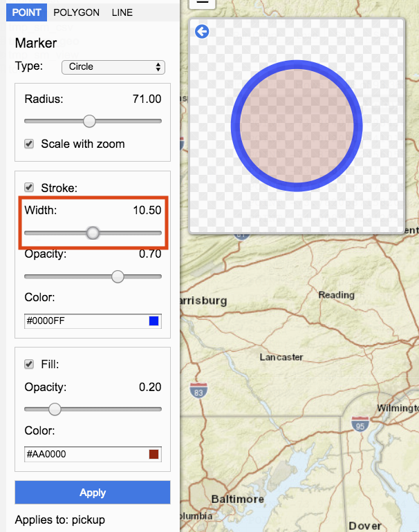Click the zoom out minus button on map

pos(203,3)
